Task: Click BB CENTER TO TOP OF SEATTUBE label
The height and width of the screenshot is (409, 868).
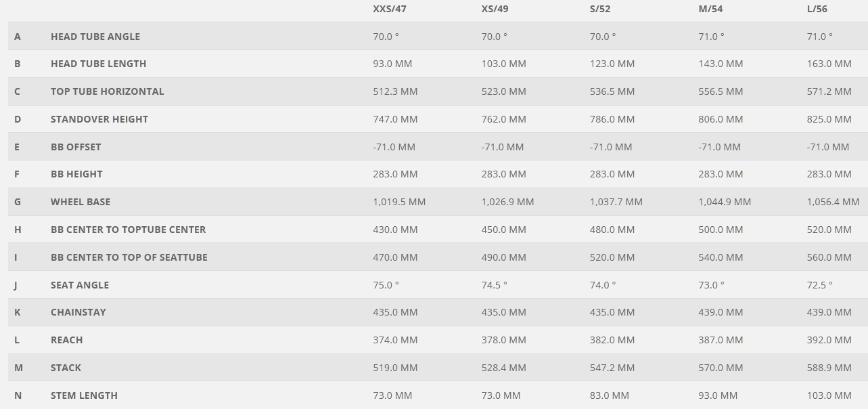Action: pos(129,257)
